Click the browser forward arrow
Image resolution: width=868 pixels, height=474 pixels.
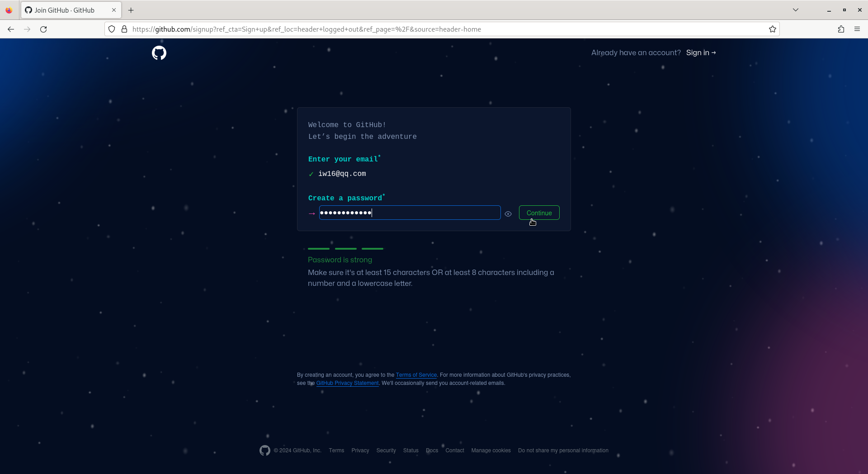click(x=27, y=29)
